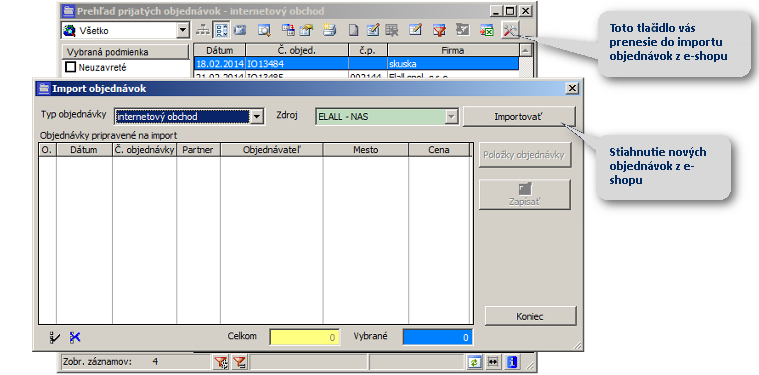This screenshot has width=759, height=375.
Task: Toggle the list view toolbar icon
Action: pyautogui.click(x=221, y=30)
